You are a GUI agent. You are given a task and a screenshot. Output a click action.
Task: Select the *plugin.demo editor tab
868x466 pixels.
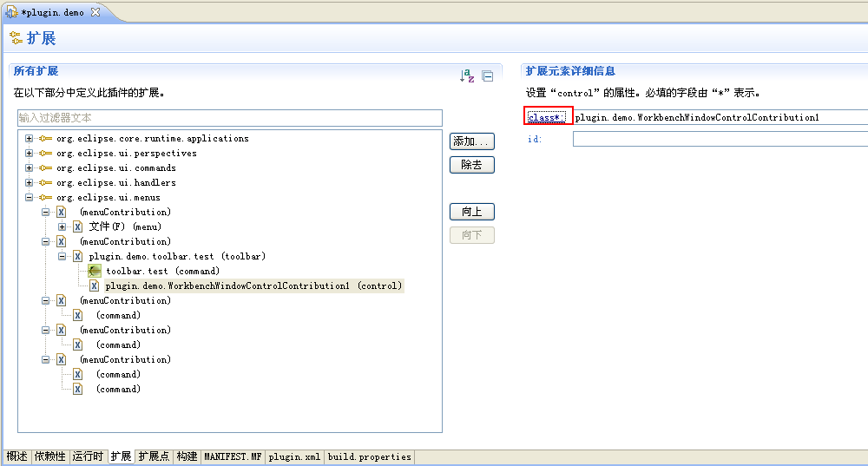pos(53,12)
